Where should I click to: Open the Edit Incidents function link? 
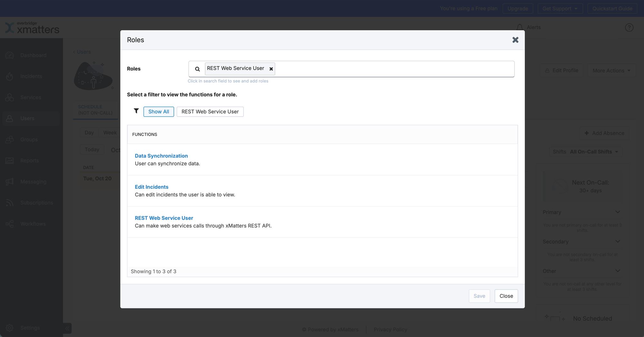[152, 187]
